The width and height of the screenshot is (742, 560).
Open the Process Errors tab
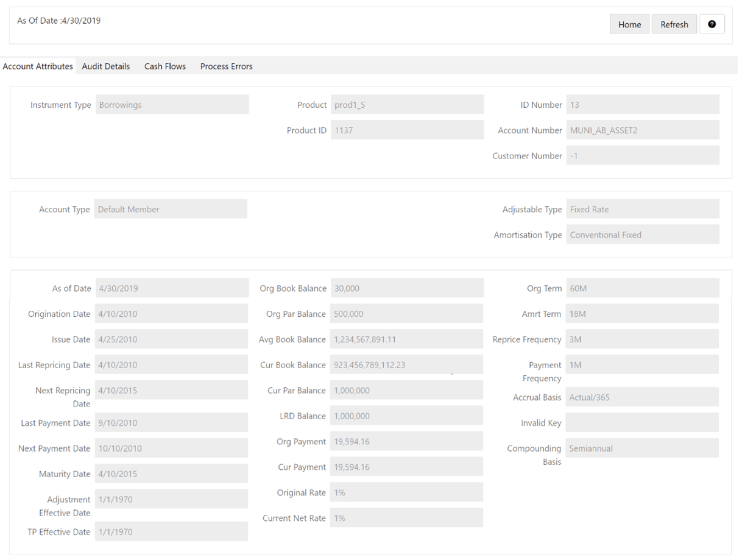tap(227, 66)
